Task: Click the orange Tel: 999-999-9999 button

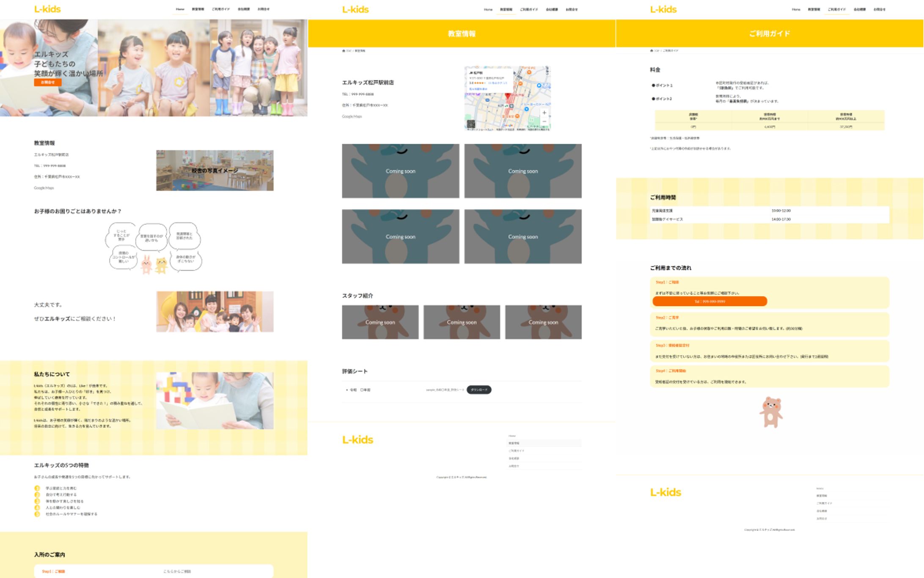Action: [709, 301]
